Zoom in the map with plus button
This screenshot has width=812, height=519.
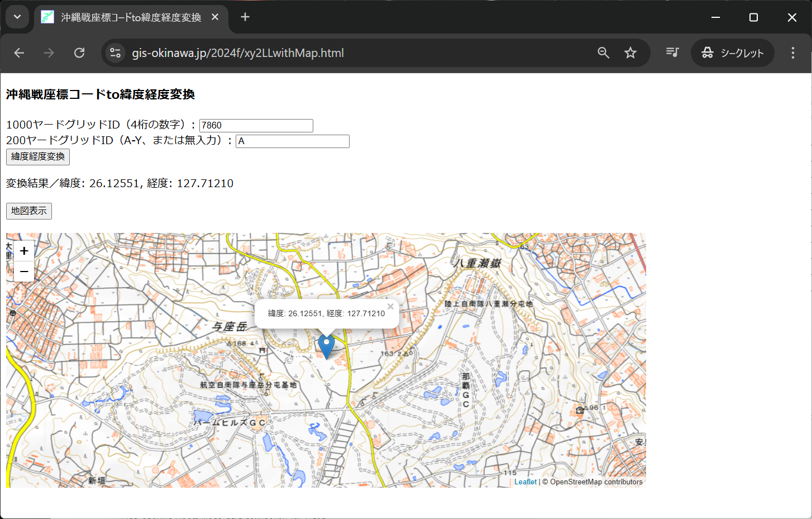pos(24,251)
